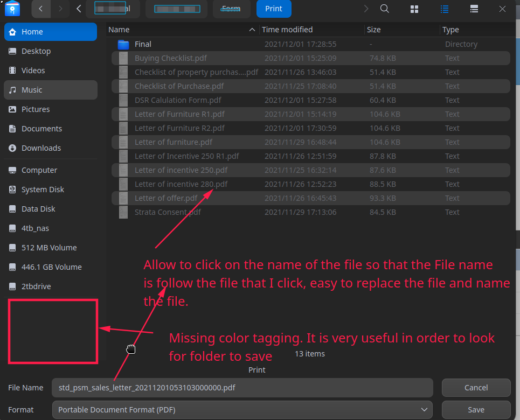Open the Final folder
This screenshot has width=520, height=420.
click(143, 44)
